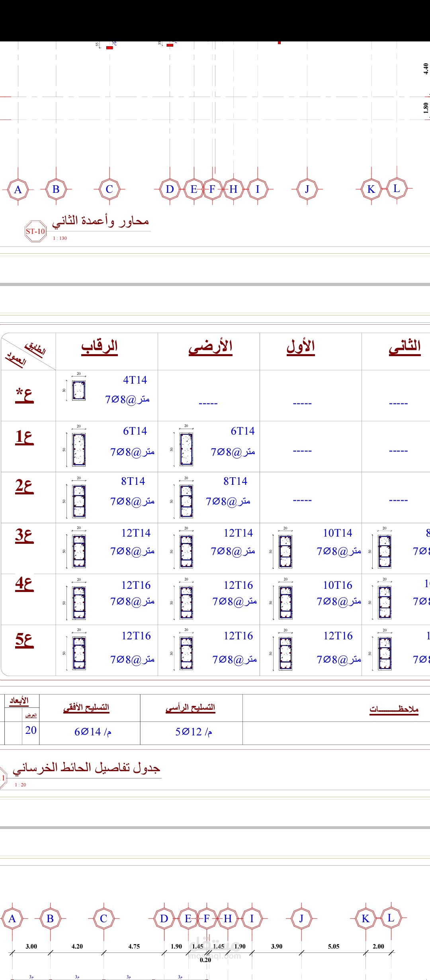The height and width of the screenshot is (980, 430).
Task: Click the vertical dimension 1.80
Action: point(426,108)
